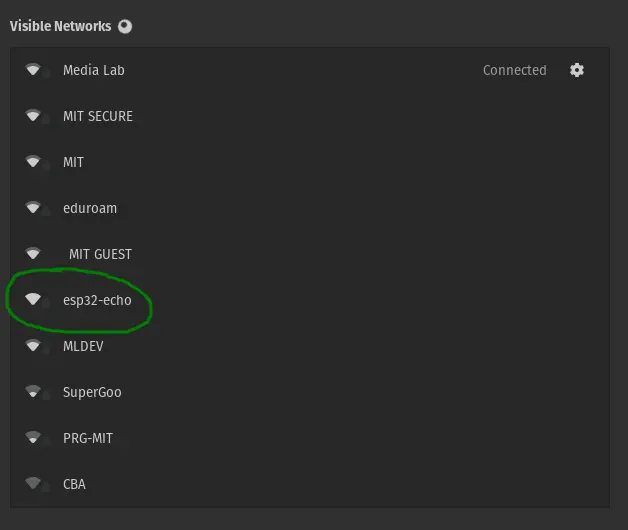Click the Wi-Fi icon beside PRG-MIT

tap(33, 438)
